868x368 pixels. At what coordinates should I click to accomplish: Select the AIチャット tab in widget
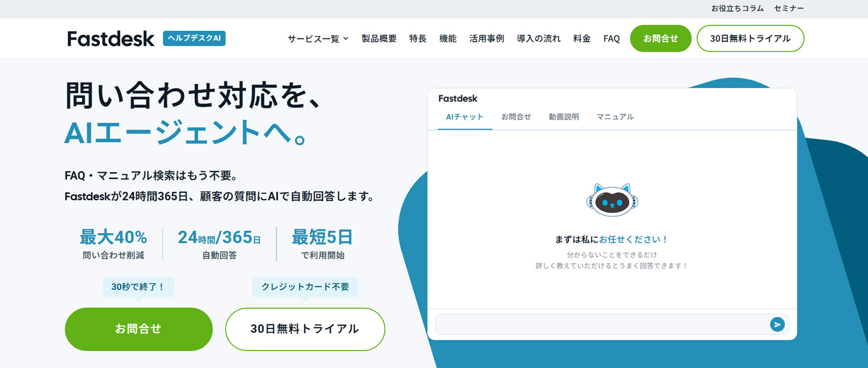point(464,117)
